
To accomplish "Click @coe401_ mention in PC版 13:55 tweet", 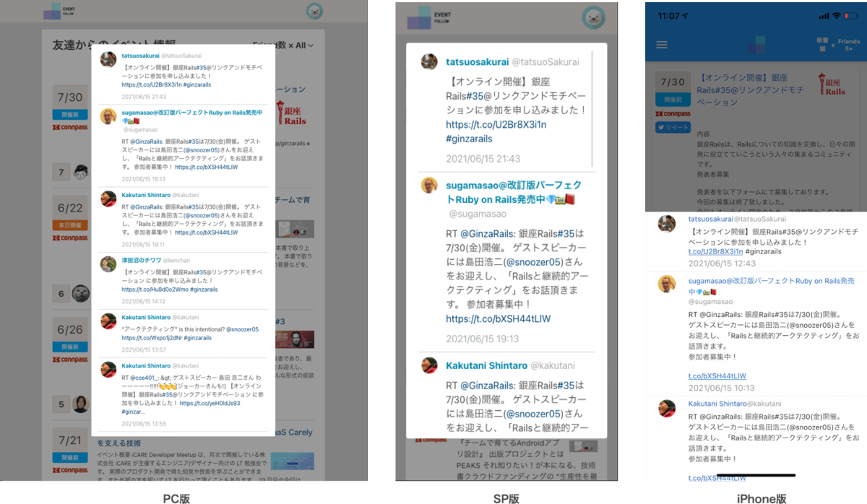I will (146, 378).
